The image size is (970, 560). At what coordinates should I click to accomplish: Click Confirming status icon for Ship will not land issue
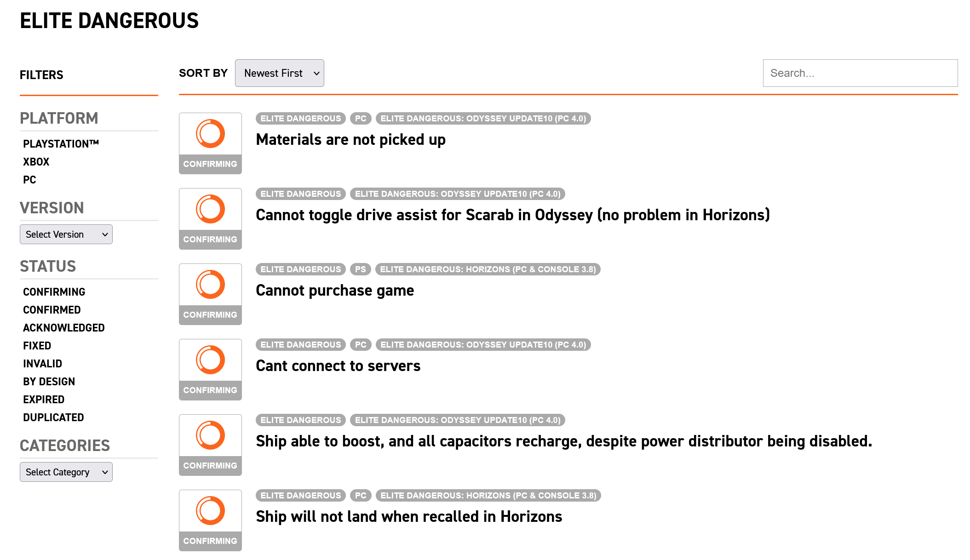coord(210,520)
